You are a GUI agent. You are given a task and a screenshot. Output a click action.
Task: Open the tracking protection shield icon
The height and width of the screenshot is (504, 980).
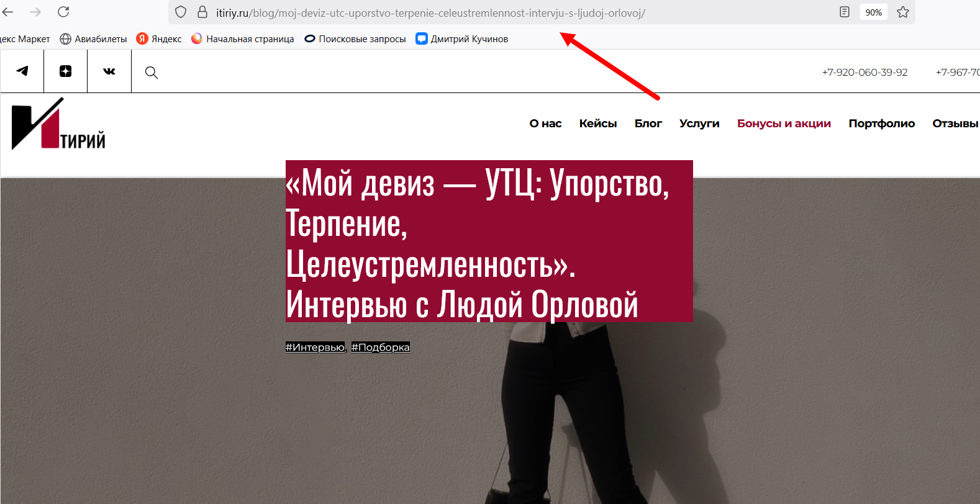181,12
